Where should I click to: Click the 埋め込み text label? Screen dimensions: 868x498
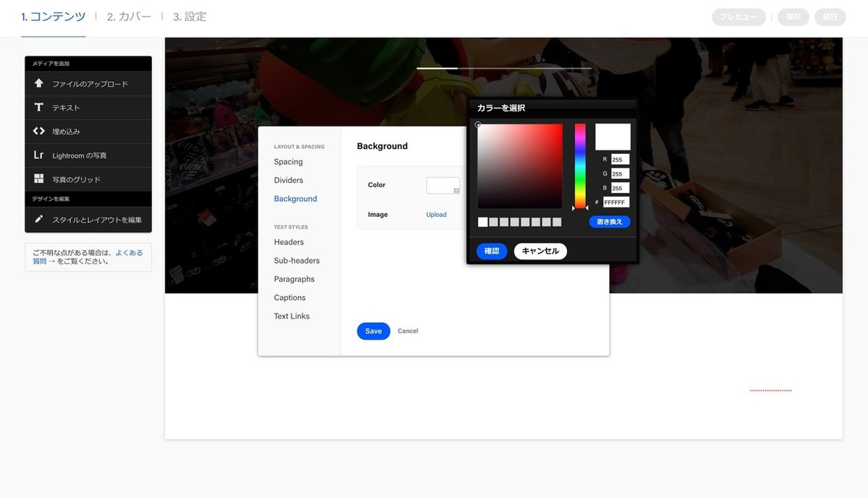[x=66, y=132]
